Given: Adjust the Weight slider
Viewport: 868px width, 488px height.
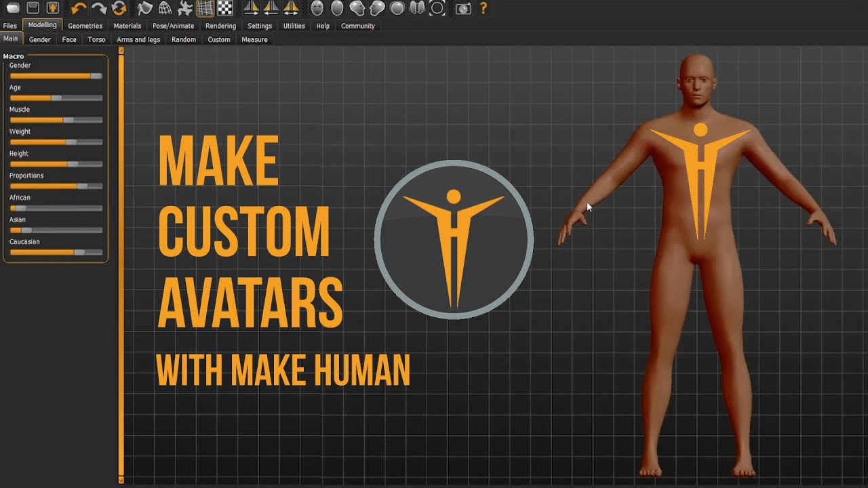Looking at the screenshot, I should coord(56,142).
